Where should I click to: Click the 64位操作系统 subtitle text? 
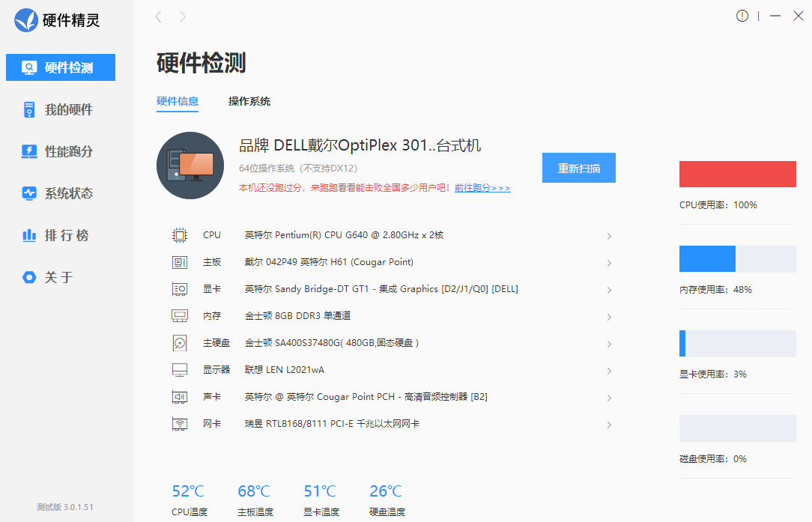coord(298,169)
